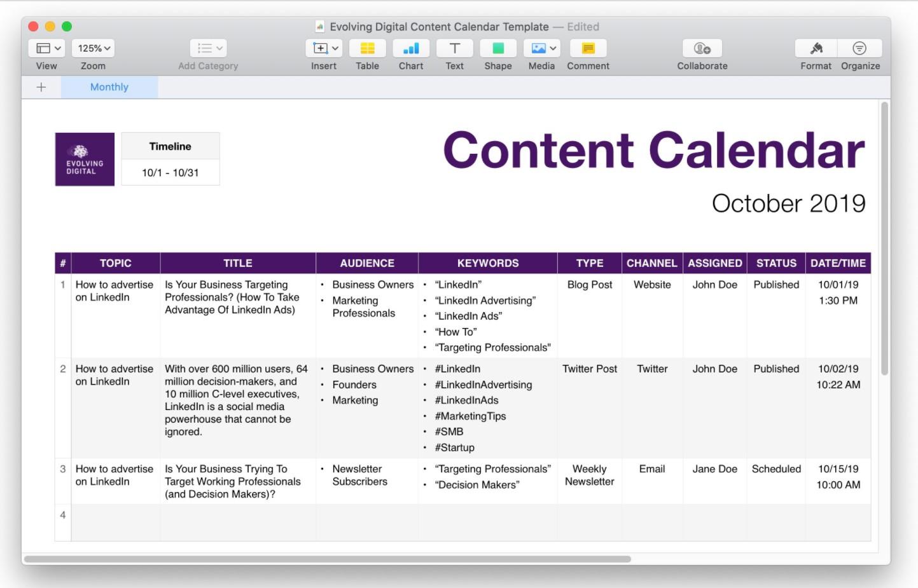Click the document title in title bar
918x588 pixels.
(439, 27)
